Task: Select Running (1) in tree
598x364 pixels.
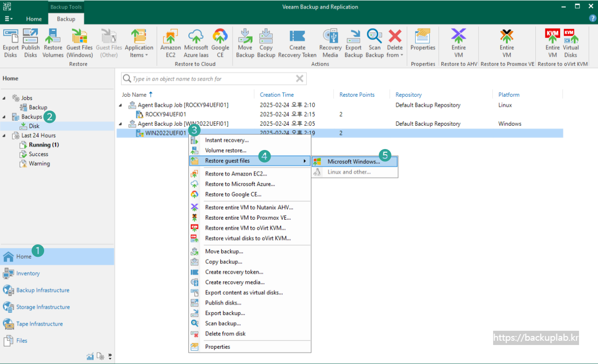Action: (x=39, y=145)
